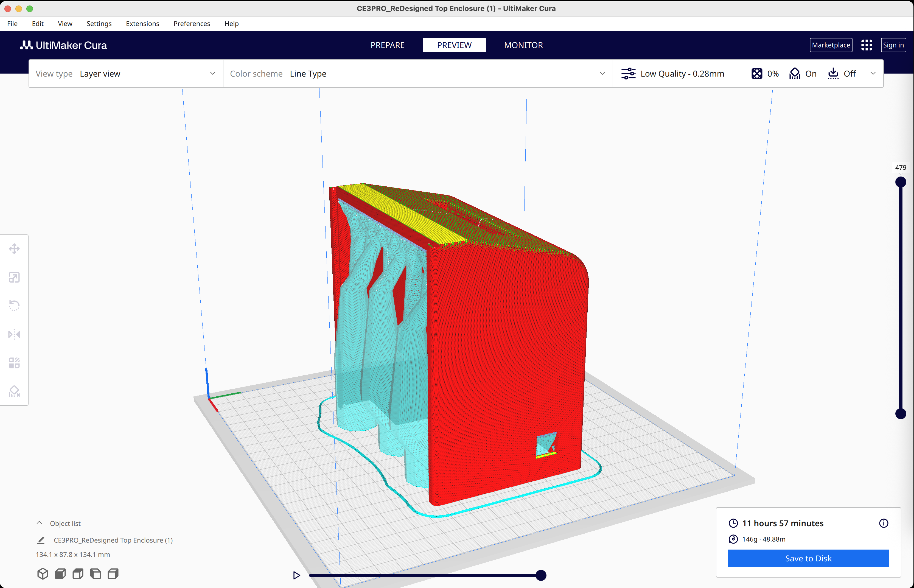Click the infill percentage icon
Image resolution: width=914 pixels, height=588 pixels.
[x=757, y=74]
